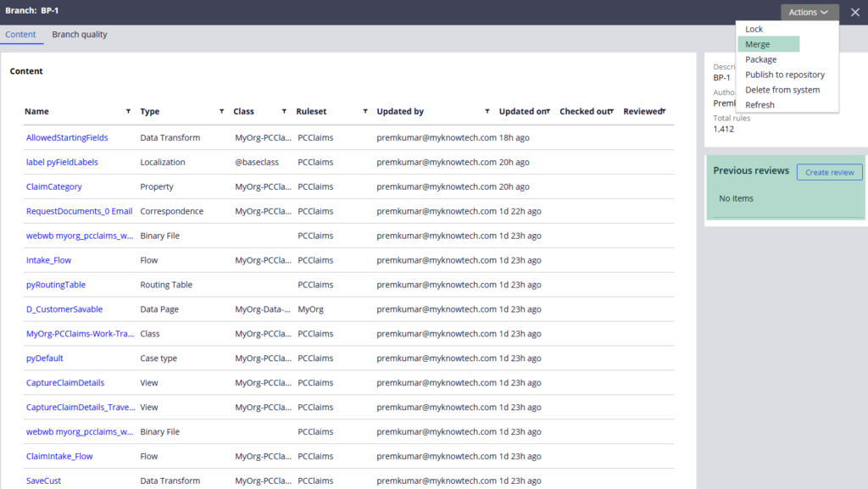Open the Intake_Flow rule
This screenshot has width=868, height=489.
click(x=48, y=260)
